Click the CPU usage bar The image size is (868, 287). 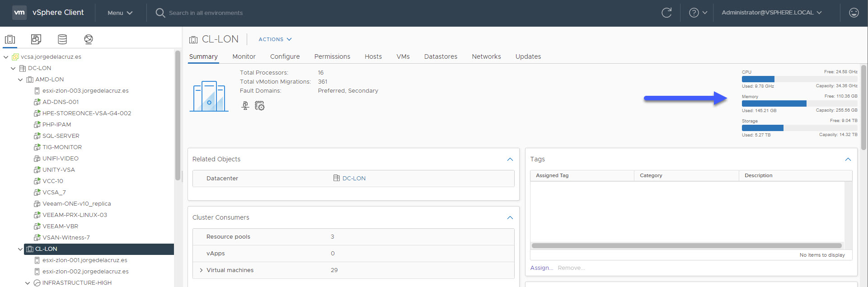point(799,79)
